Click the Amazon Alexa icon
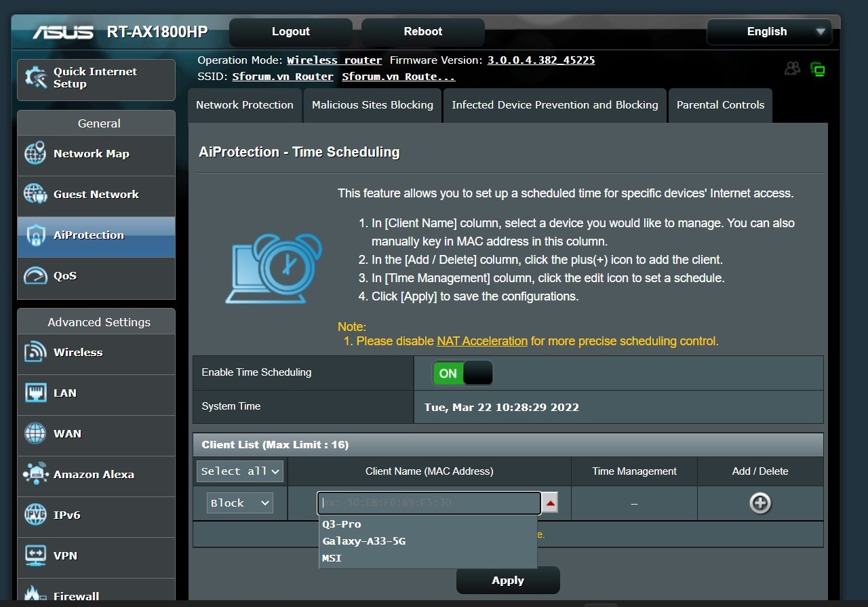 click(35, 474)
